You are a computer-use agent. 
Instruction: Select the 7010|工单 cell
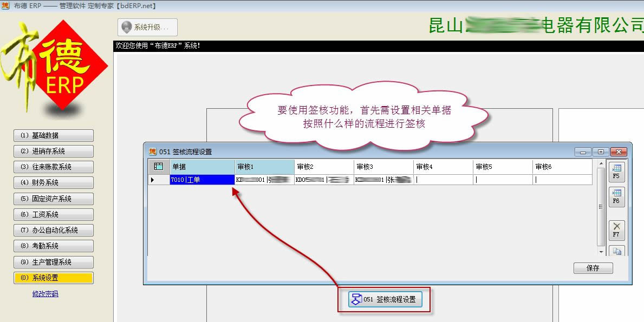[202, 180]
